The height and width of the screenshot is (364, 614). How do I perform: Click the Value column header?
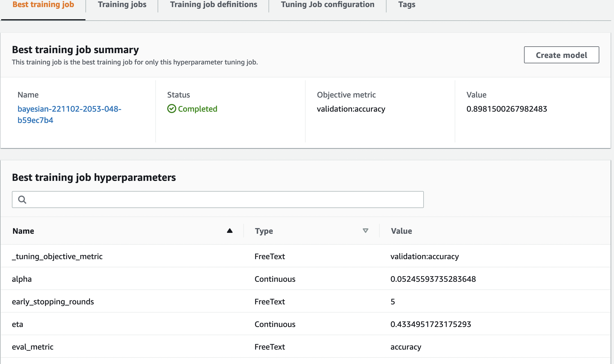point(401,231)
